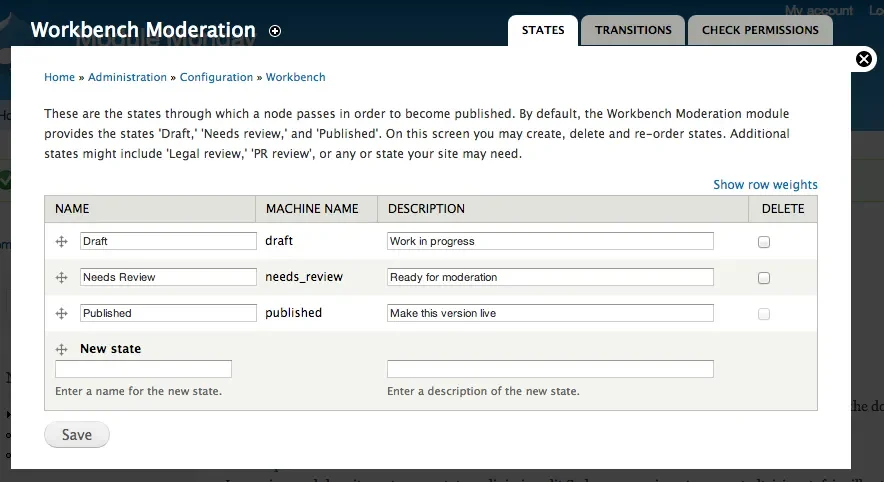Screen dimensions: 884x482
Task: Open the Configuration breadcrumb link
Action: click(216, 77)
